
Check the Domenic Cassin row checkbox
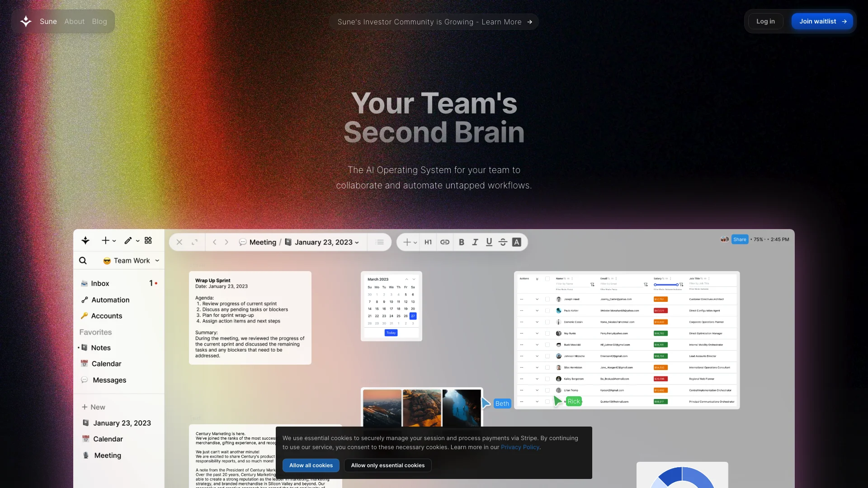[547, 322]
